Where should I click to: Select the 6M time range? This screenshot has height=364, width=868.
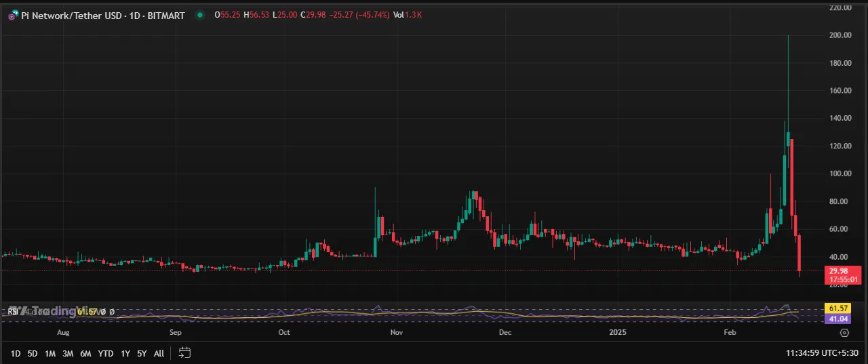[x=85, y=353]
